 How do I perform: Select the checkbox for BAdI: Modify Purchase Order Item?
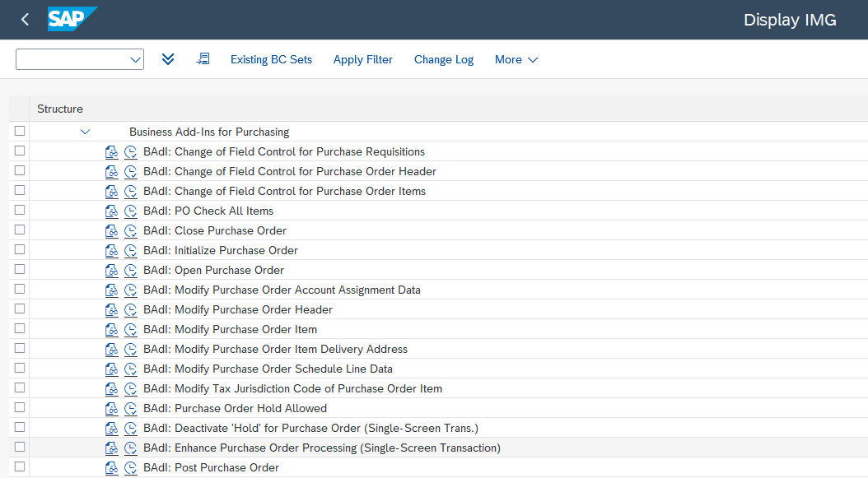click(x=20, y=328)
